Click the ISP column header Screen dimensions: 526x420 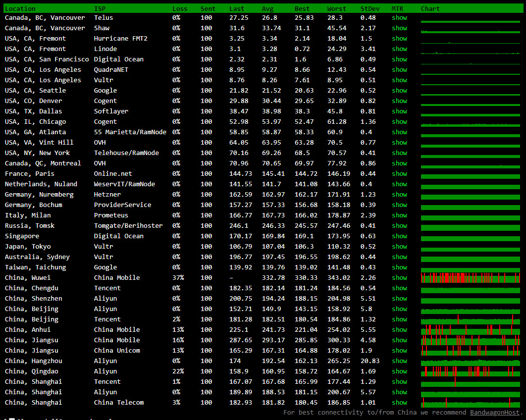pos(100,9)
